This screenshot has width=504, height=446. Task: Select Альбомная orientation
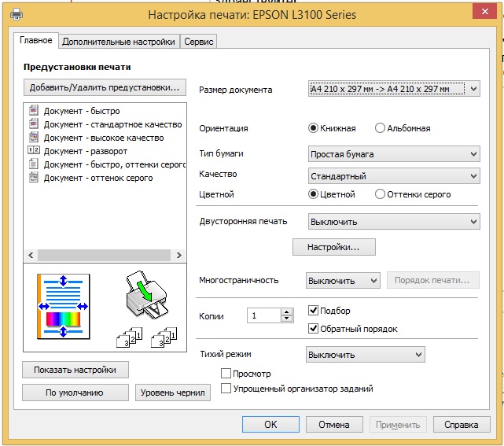(380, 128)
